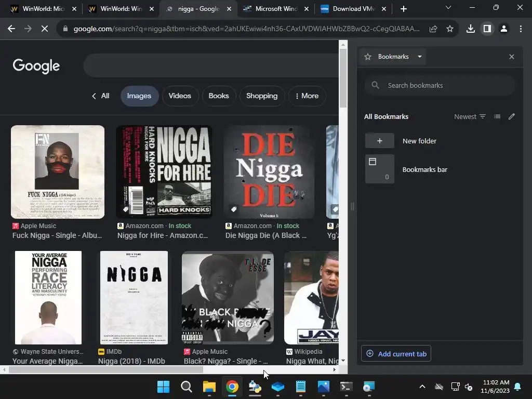Click Add current tab button
This screenshot has height=399, width=532.
click(396, 353)
